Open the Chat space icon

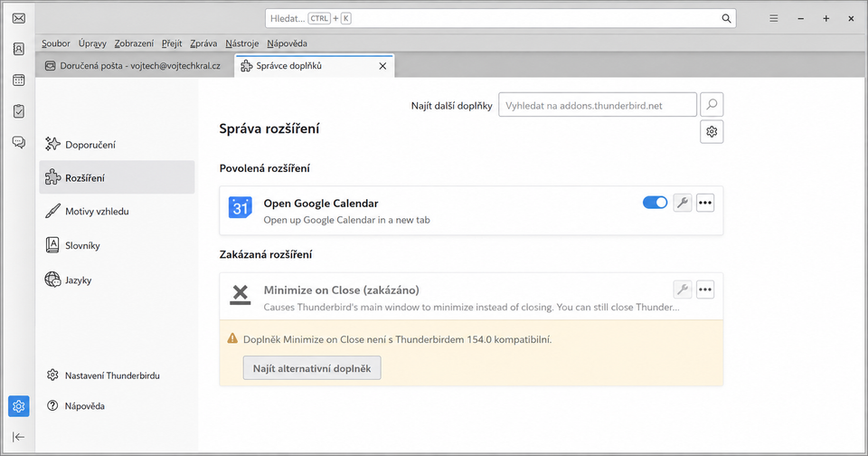coord(19,142)
